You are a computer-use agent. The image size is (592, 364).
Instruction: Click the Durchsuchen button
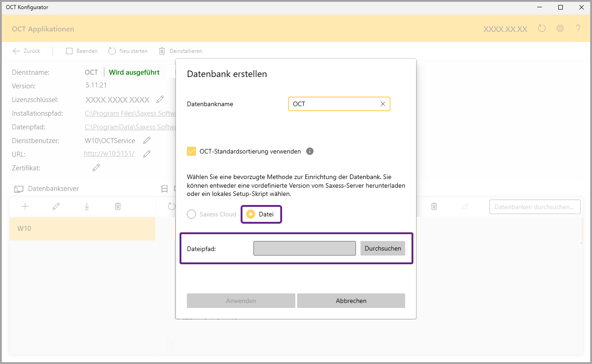pos(382,248)
